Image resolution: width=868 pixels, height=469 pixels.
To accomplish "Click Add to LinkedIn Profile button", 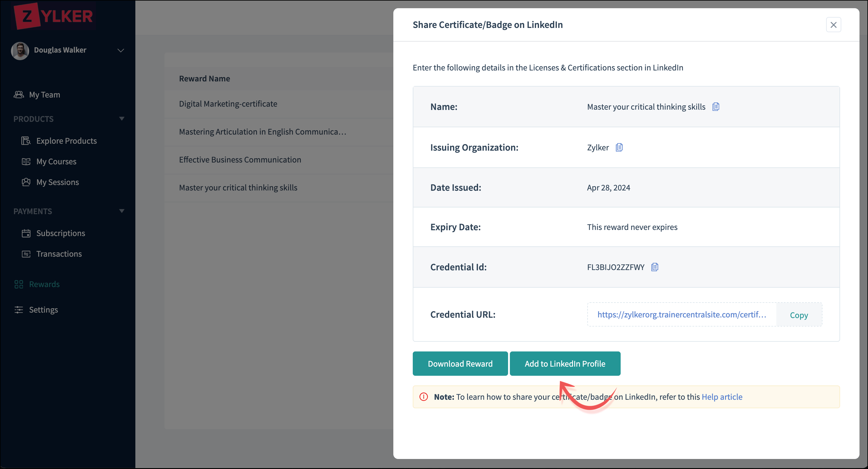I will point(565,364).
